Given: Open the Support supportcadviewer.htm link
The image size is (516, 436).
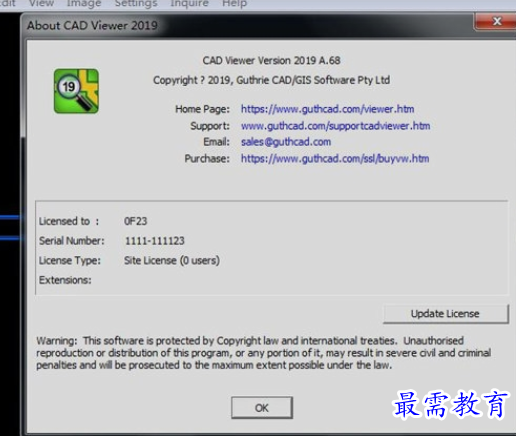Looking at the screenshot, I should coord(335,126).
